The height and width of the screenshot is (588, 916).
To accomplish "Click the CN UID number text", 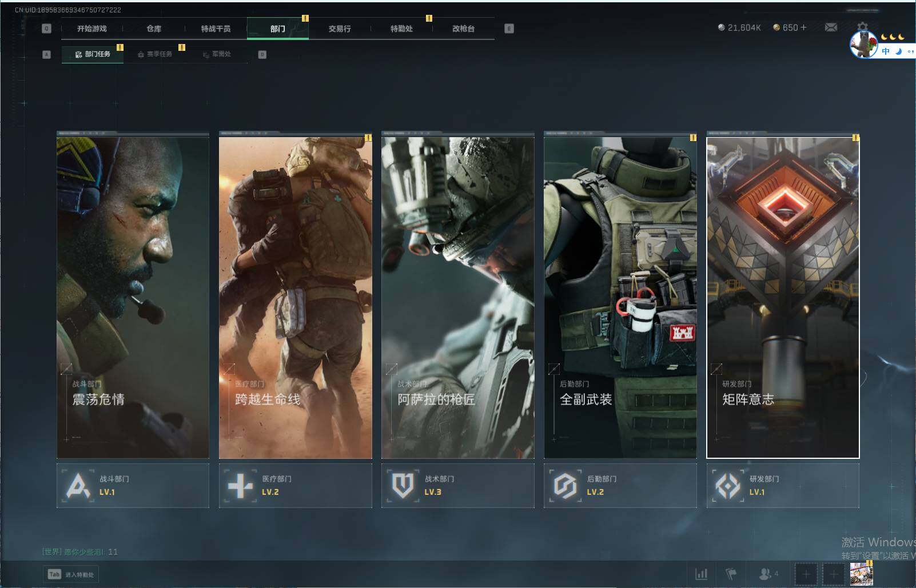I will click(67, 10).
